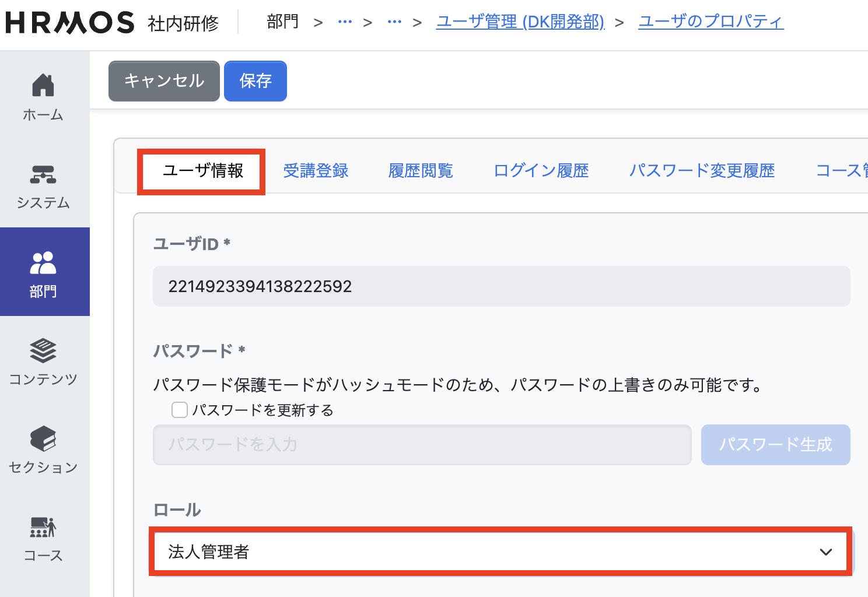
Task: Click the パスワードを入力 field
Action: coord(422,445)
